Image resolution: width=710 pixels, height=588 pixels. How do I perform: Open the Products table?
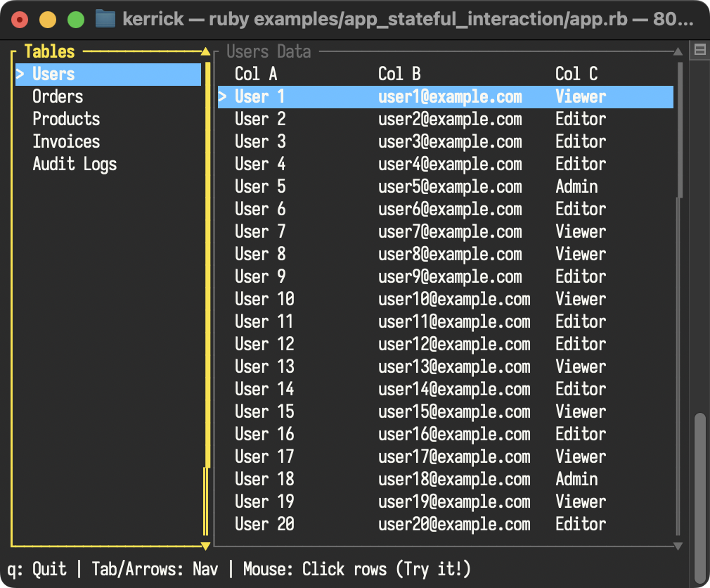coord(66,119)
